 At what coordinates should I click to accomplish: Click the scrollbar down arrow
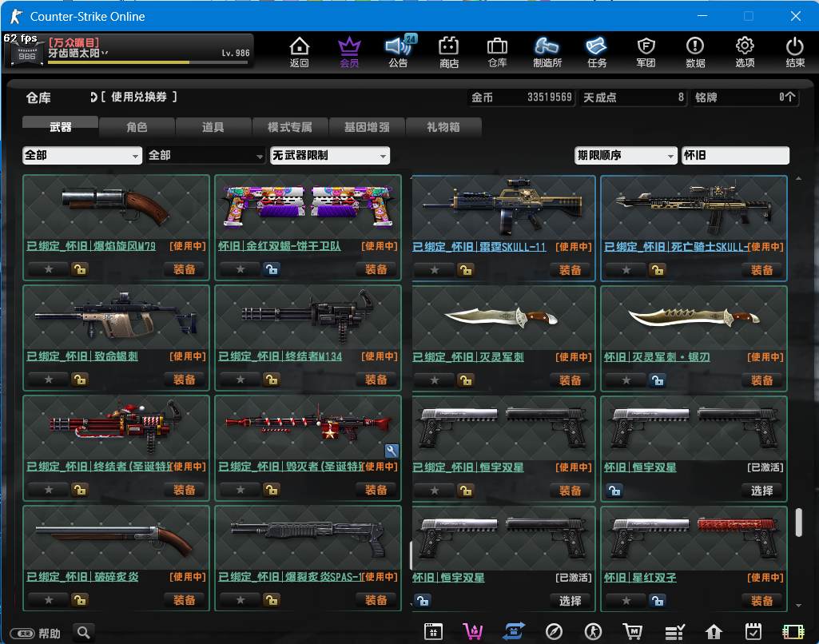[799, 606]
